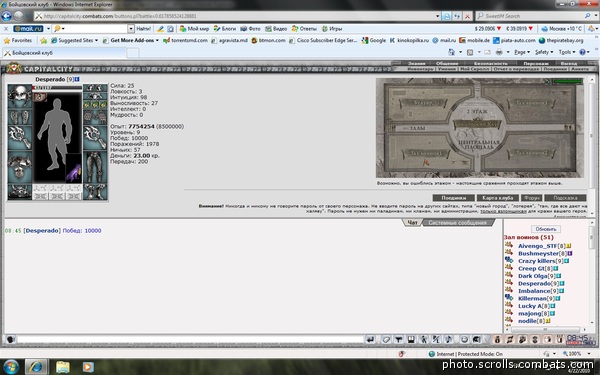
Task: Open the Safety menu dropdown
Action: pos(543,52)
